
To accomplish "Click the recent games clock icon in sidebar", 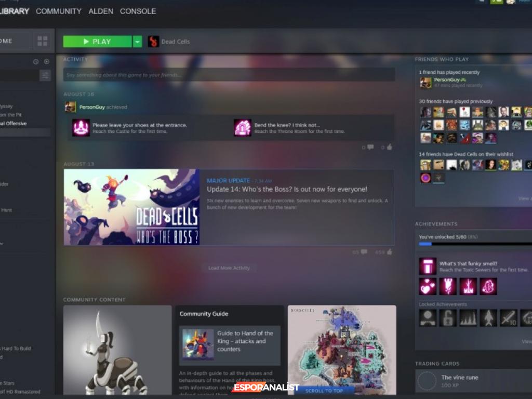I will (x=36, y=62).
